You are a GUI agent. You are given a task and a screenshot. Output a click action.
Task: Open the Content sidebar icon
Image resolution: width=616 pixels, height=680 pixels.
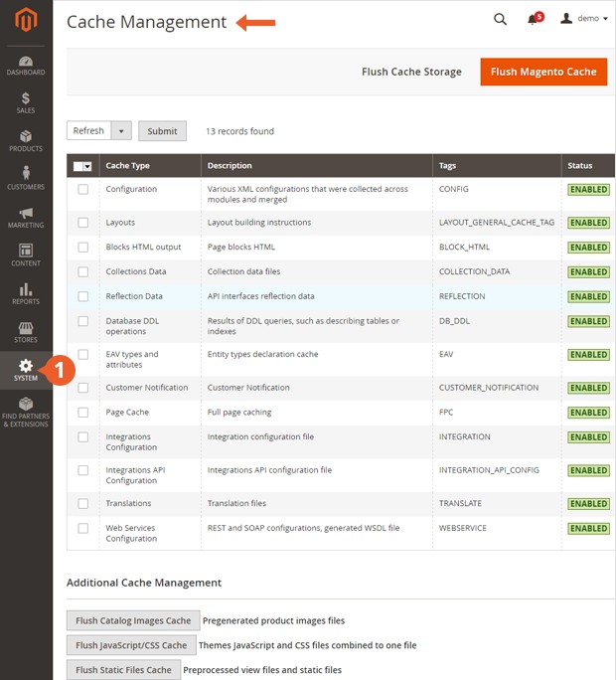click(x=26, y=255)
